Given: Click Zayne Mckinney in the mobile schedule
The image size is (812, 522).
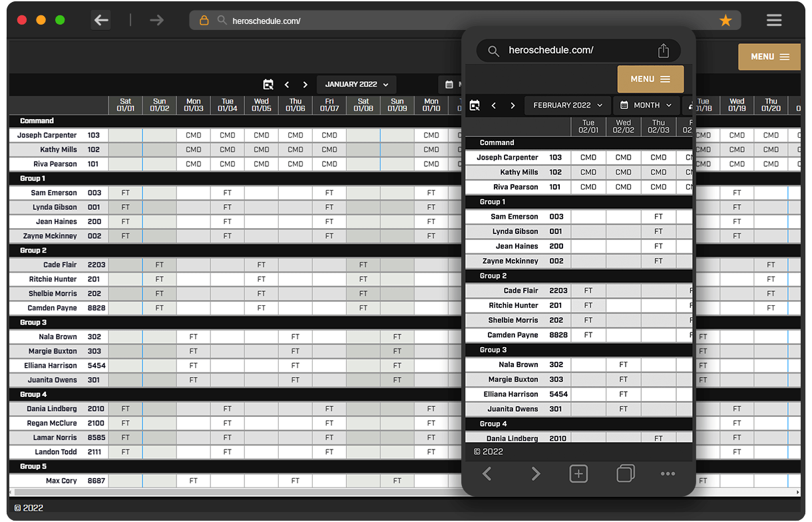Looking at the screenshot, I should pos(510,261).
